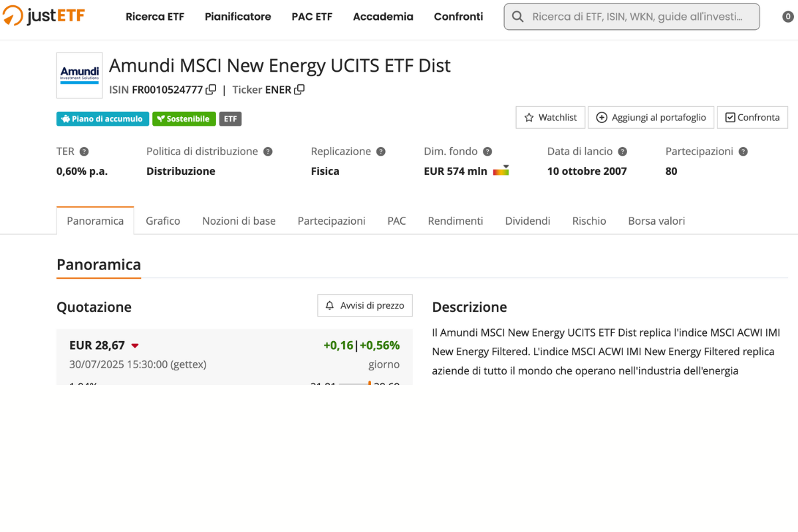Open Politica di distribuzione help icon
Image resolution: width=798 pixels, height=532 pixels.
click(x=268, y=152)
